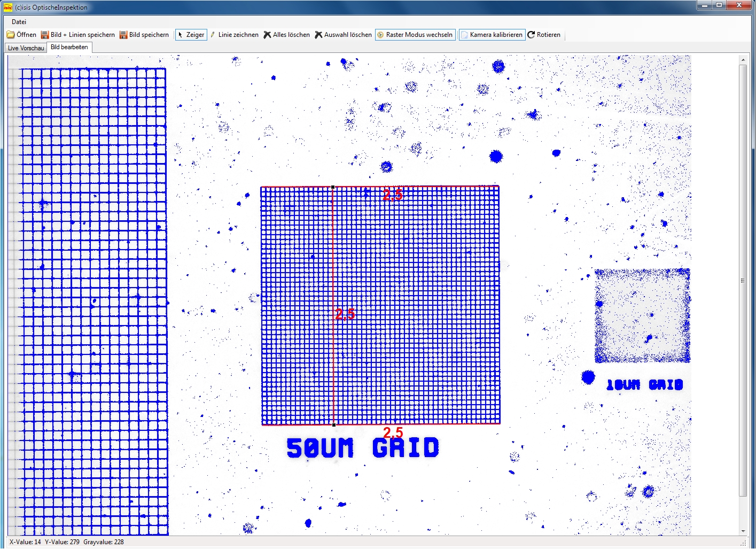Activate the Linie zeichnen pencil tool
This screenshot has width=756, height=549.
[x=213, y=35]
